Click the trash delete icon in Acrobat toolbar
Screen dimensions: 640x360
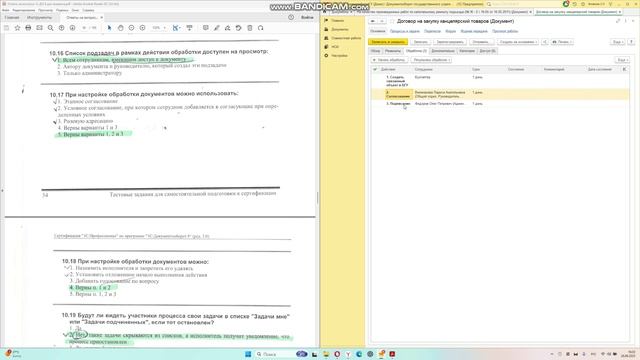[250, 28]
